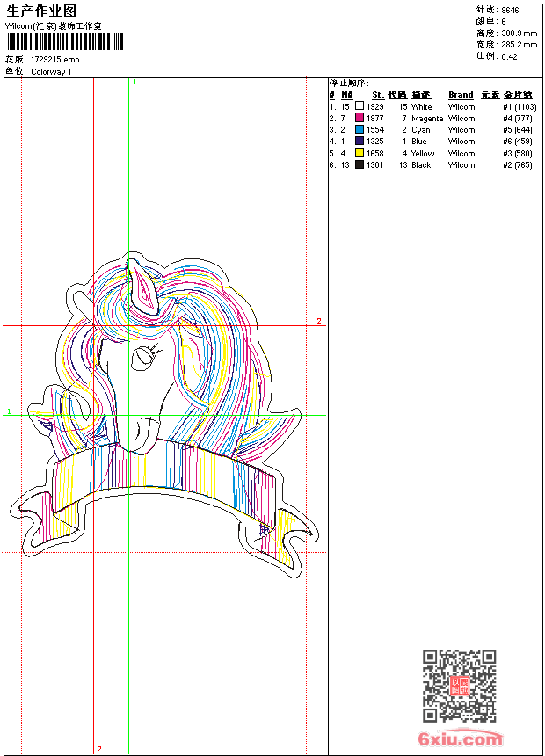The height and width of the screenshot is (756, 545).
Task: Click element entry '#2 (765)'
Action: point(518,165)
